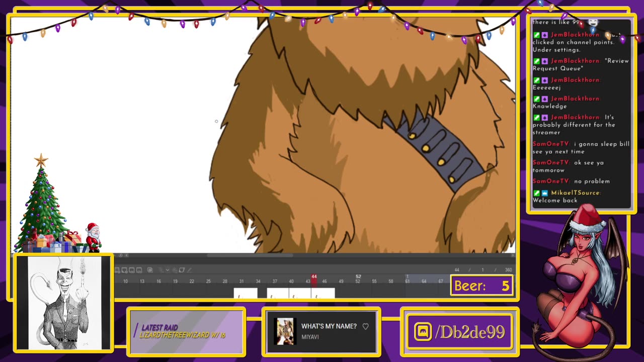Click the current frame value 44 at timeline right
This screenshot has height=362, width=644.
tap(457, 270)
